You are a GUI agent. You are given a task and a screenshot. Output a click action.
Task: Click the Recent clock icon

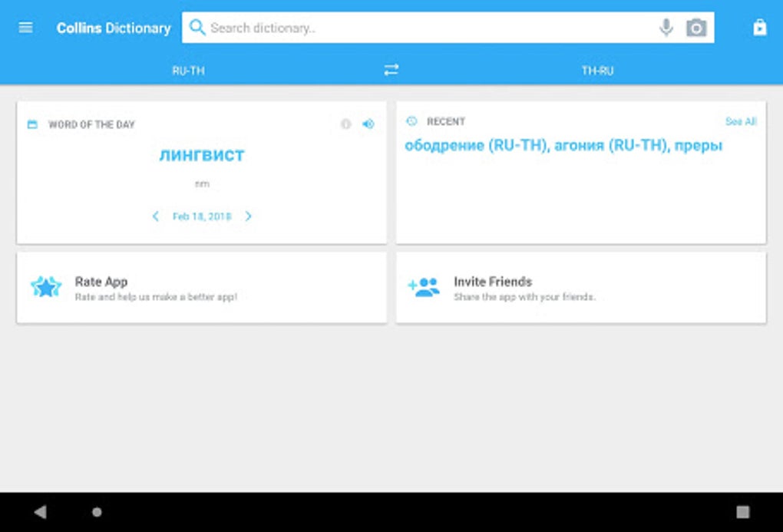click(x=411, y=121)
